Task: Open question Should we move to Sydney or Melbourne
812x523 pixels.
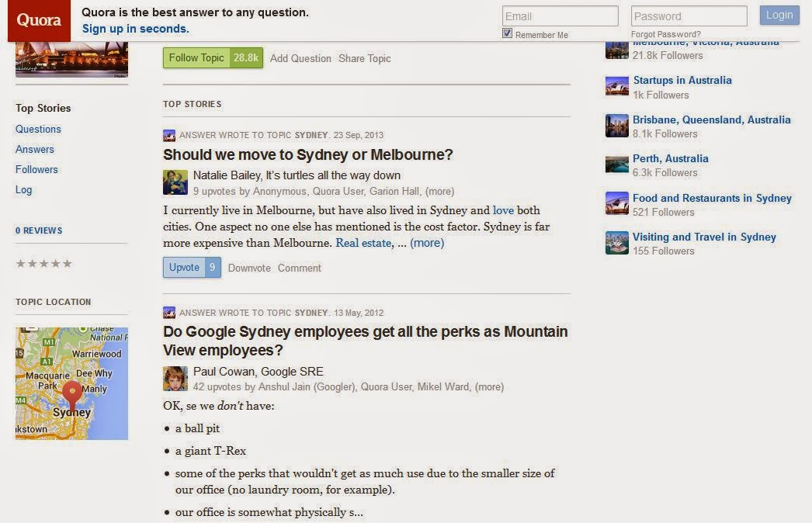Action: coord(308,155)
